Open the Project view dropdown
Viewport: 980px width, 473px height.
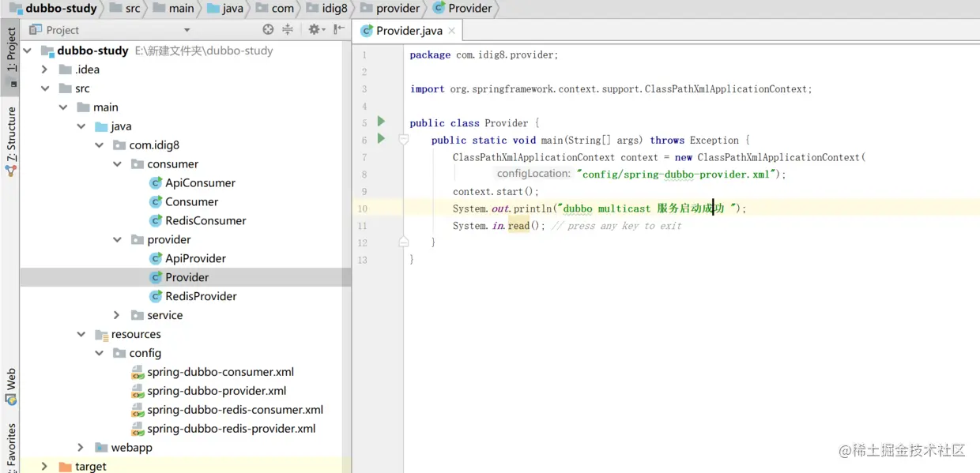pyautogui.click(x=187, y=30)
